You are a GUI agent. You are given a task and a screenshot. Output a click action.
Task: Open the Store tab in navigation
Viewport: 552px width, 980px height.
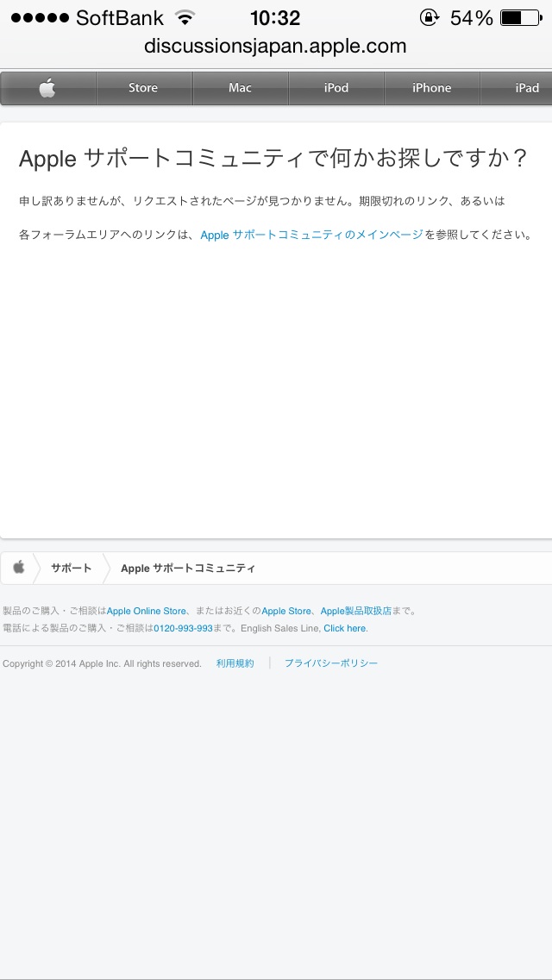point(143,88)
